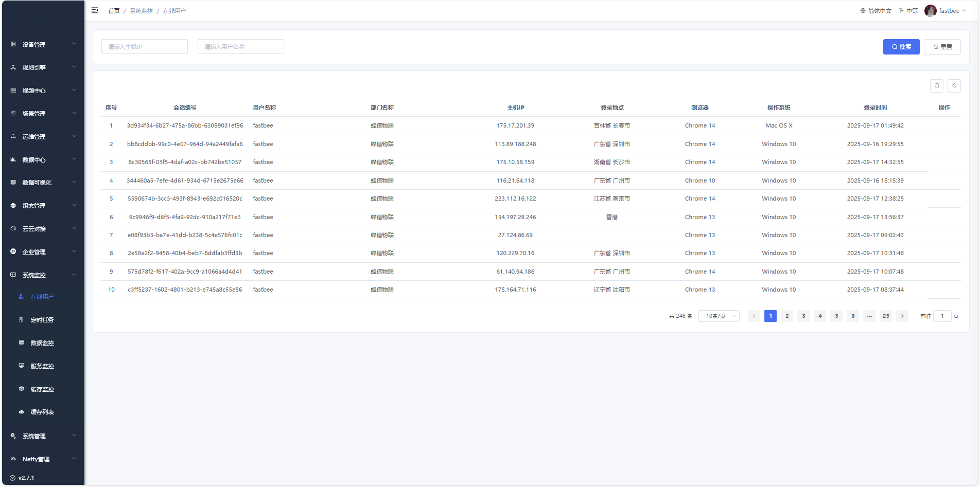Click the search toggle icon above the table
This screenshot has height=487, width=980.
tap(937, 86)
